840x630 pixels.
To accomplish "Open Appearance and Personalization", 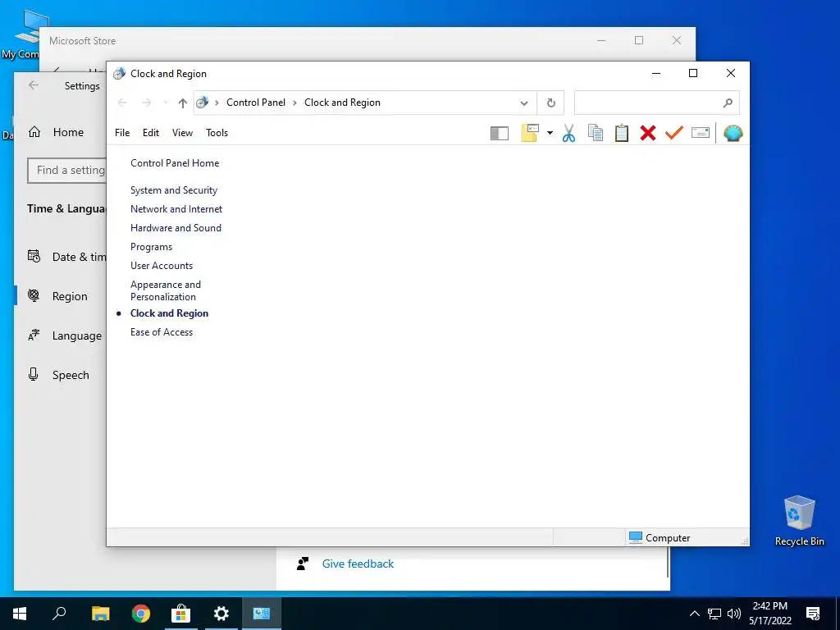I will 166,290.
